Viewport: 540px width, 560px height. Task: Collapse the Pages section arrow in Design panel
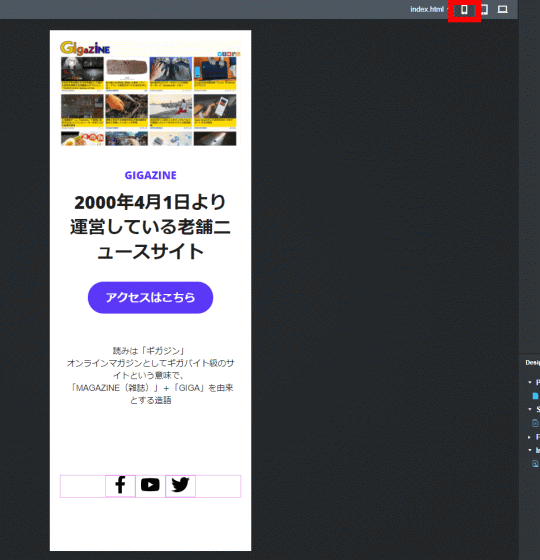530,382
